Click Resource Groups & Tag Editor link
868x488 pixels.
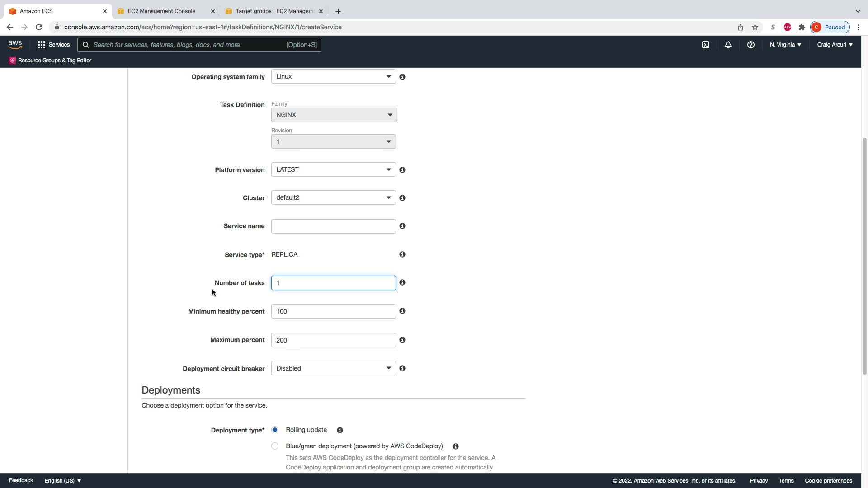click(54, 61)
